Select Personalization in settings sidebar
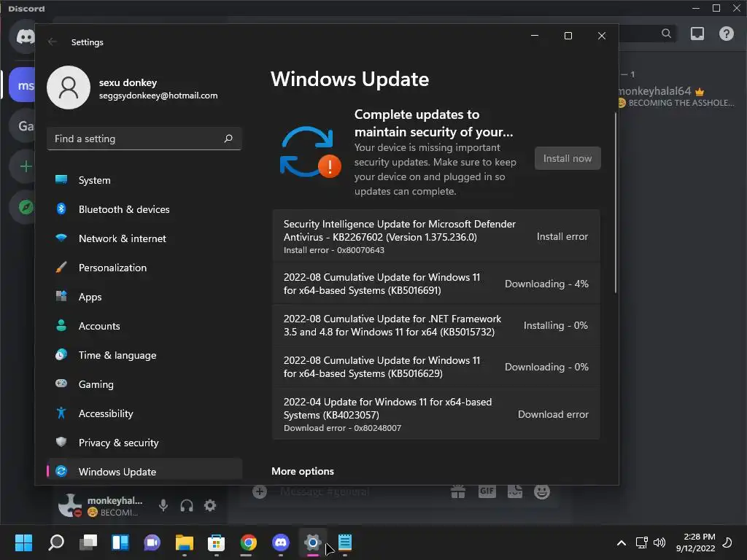Screen dimensions: 747x560 pyautogui.click(x=144, y=268)
